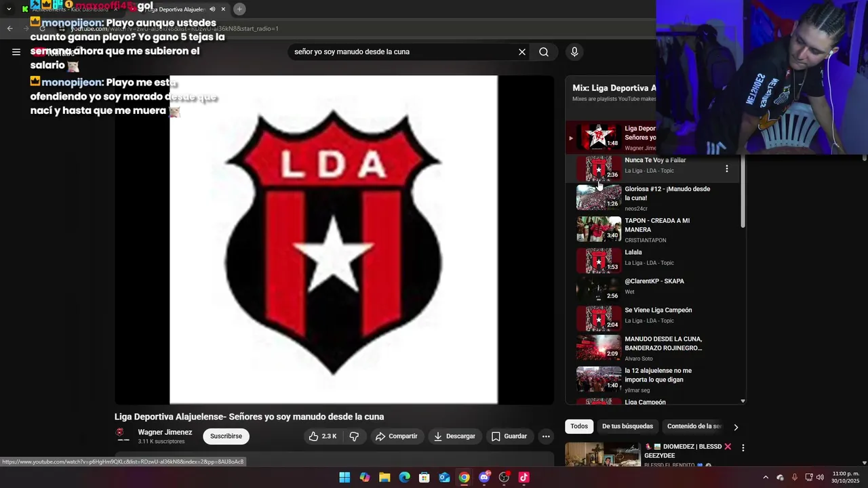The height and width of the screenshot is (488, 868).
Task: Open OBS Studio from the taskbar
Action: (504, 477)
